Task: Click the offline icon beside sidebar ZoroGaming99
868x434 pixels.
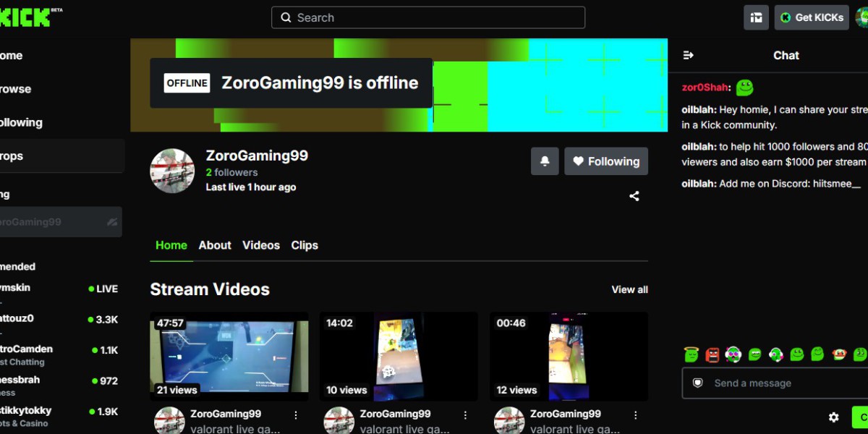Action: [x=111, y=222]
